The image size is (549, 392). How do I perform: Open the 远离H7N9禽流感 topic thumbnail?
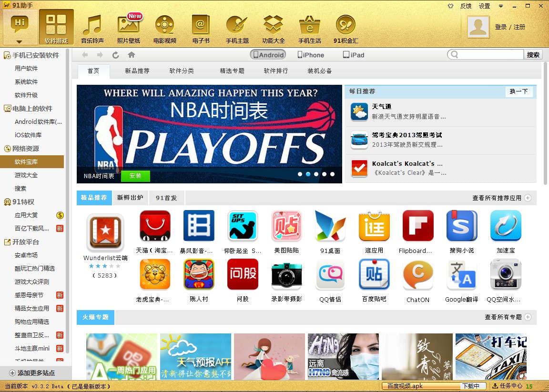pyautogui.click(x=343, y=356)
